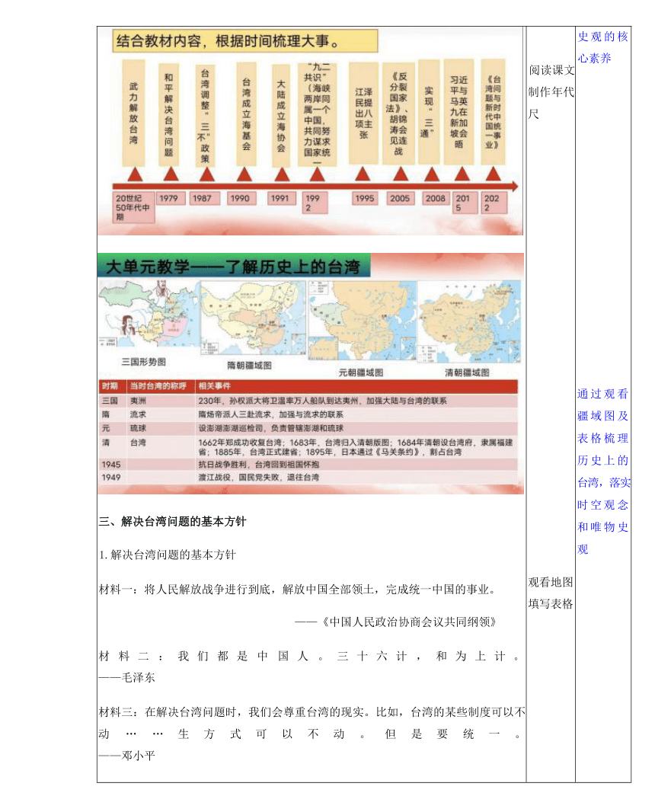Select the '反分裂国家法' timeline box

(x=398, y=113)
